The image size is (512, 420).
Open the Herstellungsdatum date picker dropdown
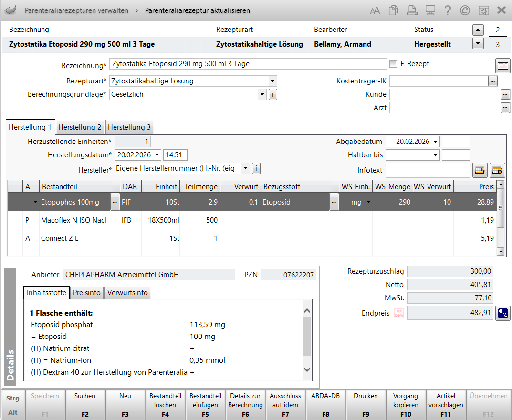[157, 155]
